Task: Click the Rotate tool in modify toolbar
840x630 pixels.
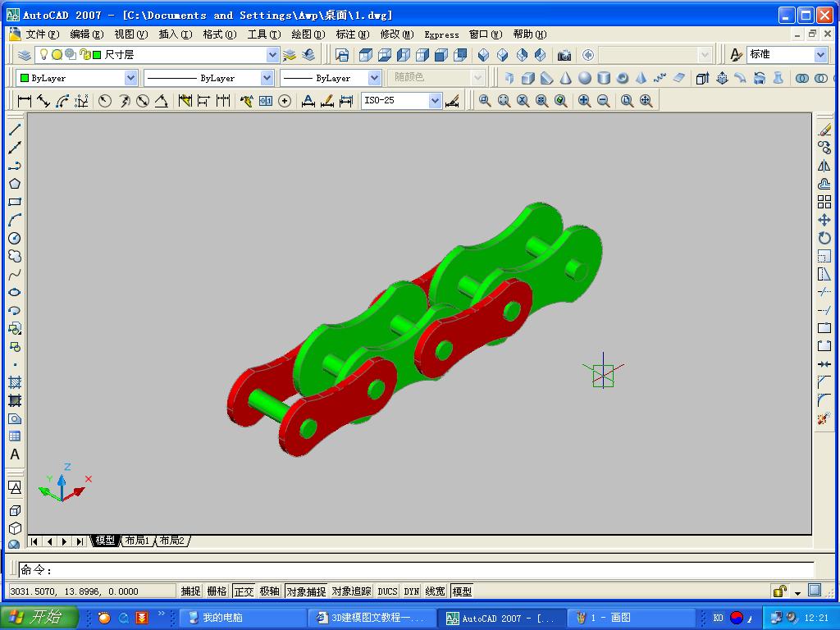Action: [x=824, y=239]
